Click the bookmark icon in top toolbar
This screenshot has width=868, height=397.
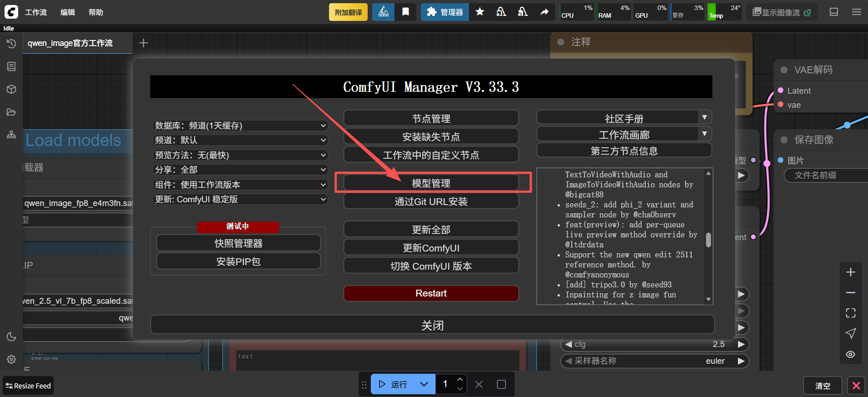pos(406,12)
